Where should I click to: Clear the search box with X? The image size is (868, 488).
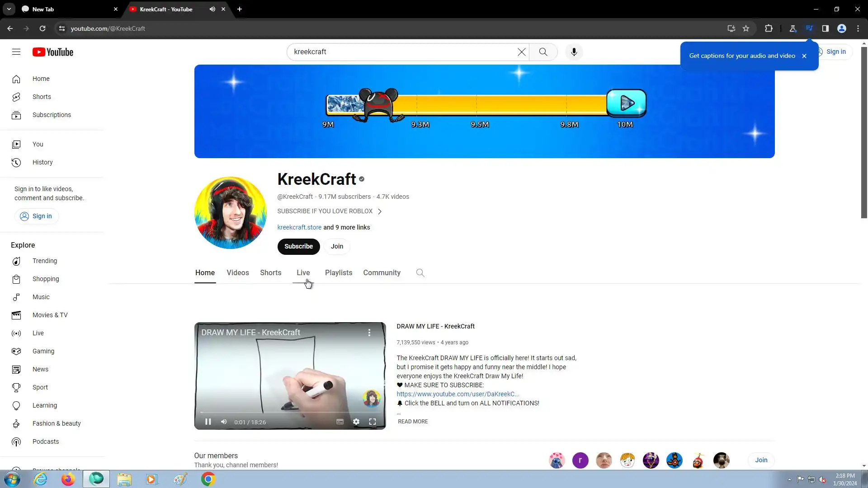pos(521,52)
